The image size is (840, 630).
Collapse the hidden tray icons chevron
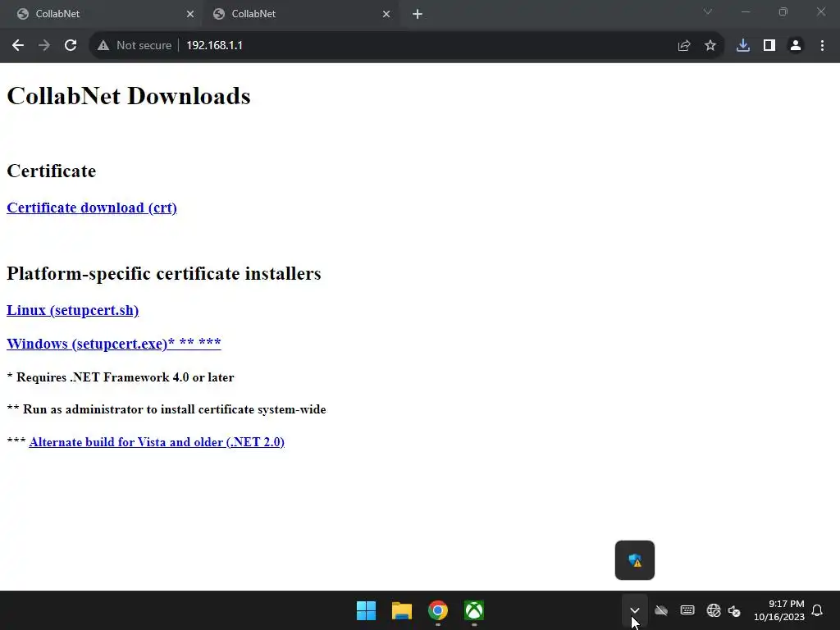coord(635,610)
